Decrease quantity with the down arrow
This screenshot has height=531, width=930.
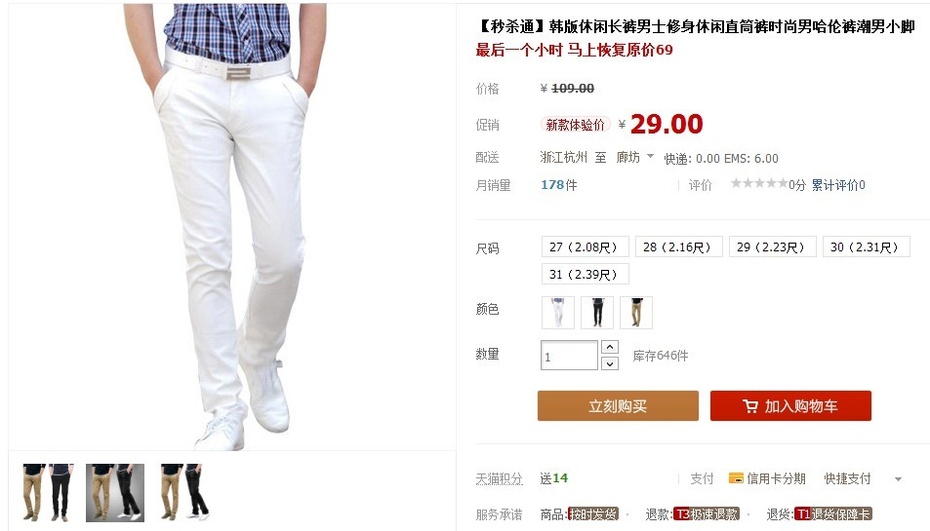pyautogui.click(x=610, y=363)
